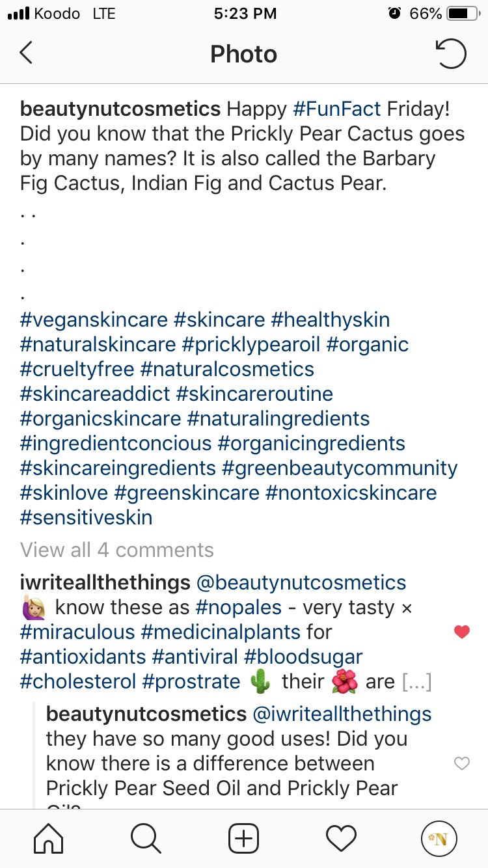488x868 pixels.
Task: Open the #FunFact hashtag
Action: (x=337, y=108)
